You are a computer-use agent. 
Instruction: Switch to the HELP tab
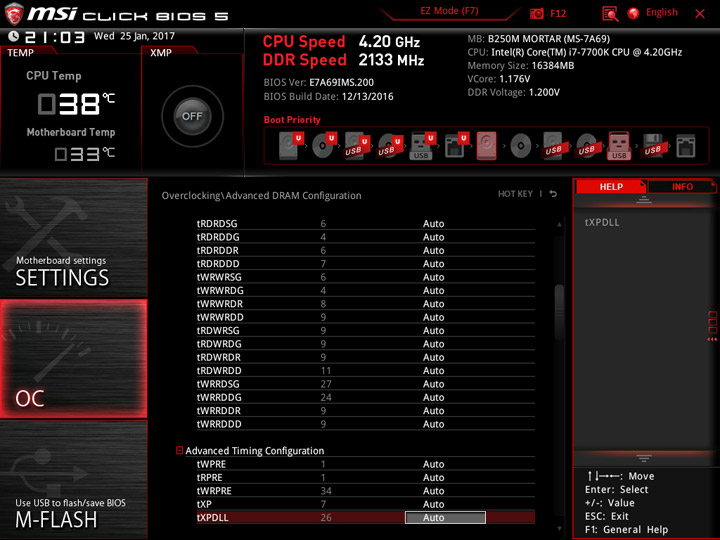pyautogui.click(x=611, y=187)
